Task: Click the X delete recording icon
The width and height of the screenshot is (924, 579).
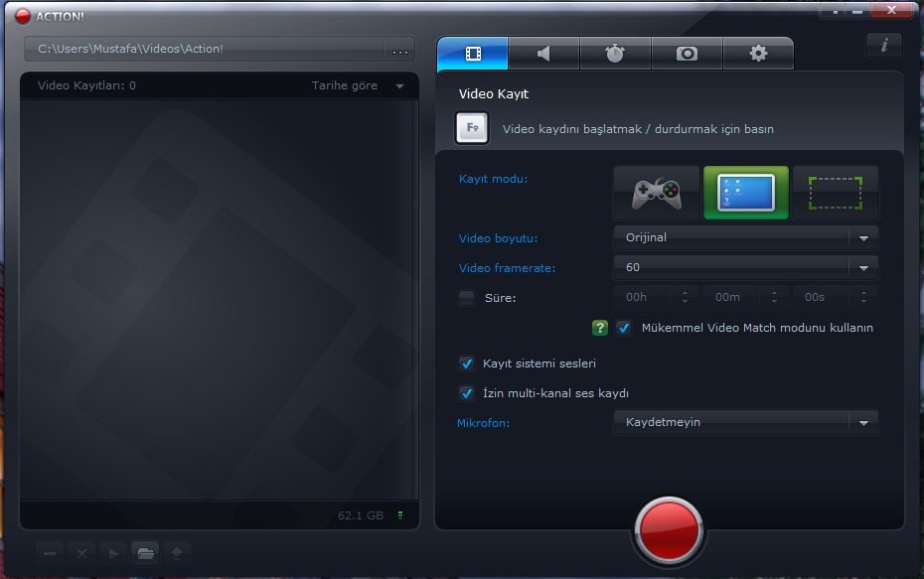Action: pyautogui.click(x=81, y=553)
